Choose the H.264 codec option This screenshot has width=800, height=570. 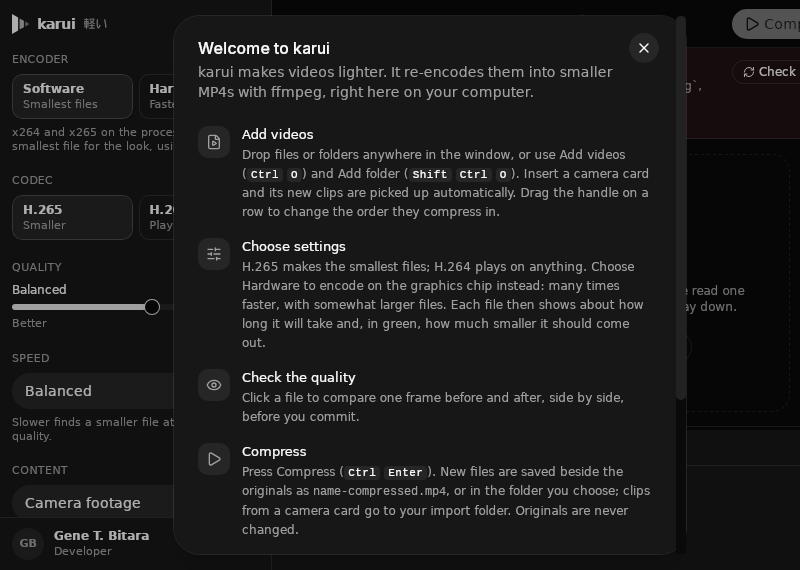157,217
